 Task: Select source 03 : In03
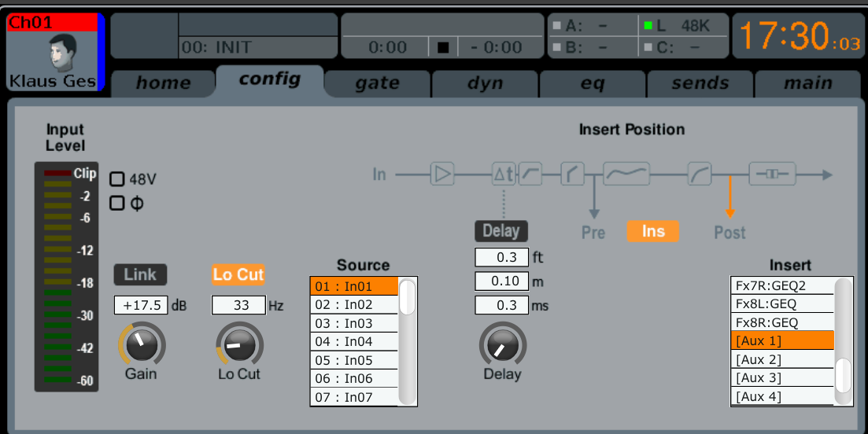(354, 323)
